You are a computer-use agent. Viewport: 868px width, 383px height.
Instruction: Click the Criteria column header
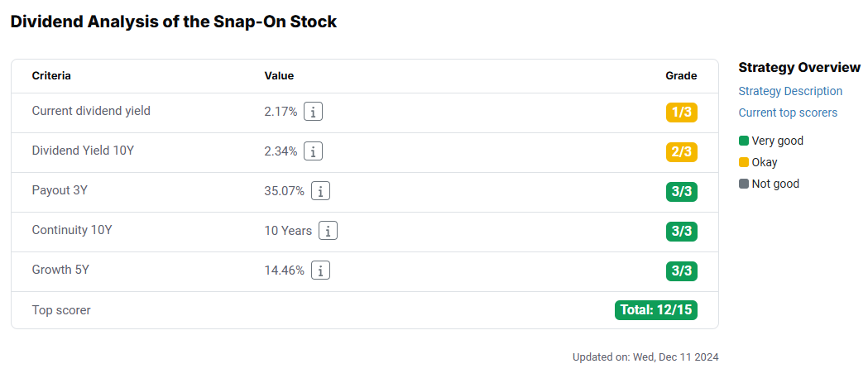51,76
